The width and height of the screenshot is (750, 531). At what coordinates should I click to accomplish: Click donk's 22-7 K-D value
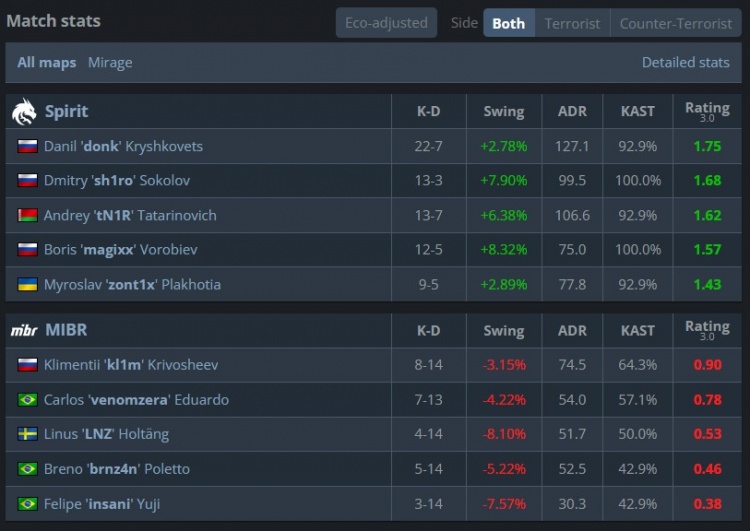point(429,146)
